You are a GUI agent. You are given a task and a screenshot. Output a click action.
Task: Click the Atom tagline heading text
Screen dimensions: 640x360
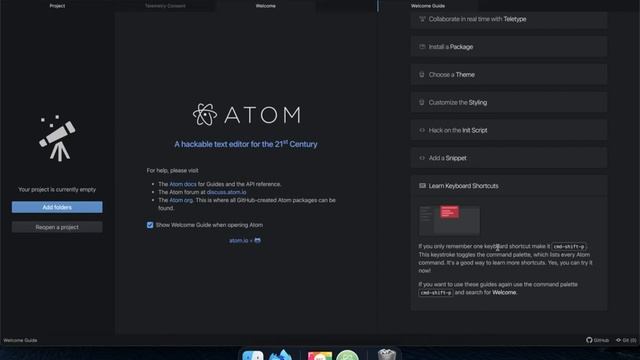[x=246, y=144]
